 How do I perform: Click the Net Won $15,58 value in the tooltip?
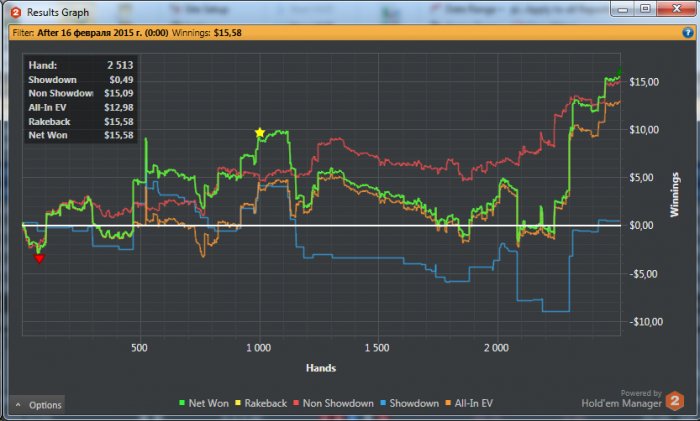click(x=119, y=135)
